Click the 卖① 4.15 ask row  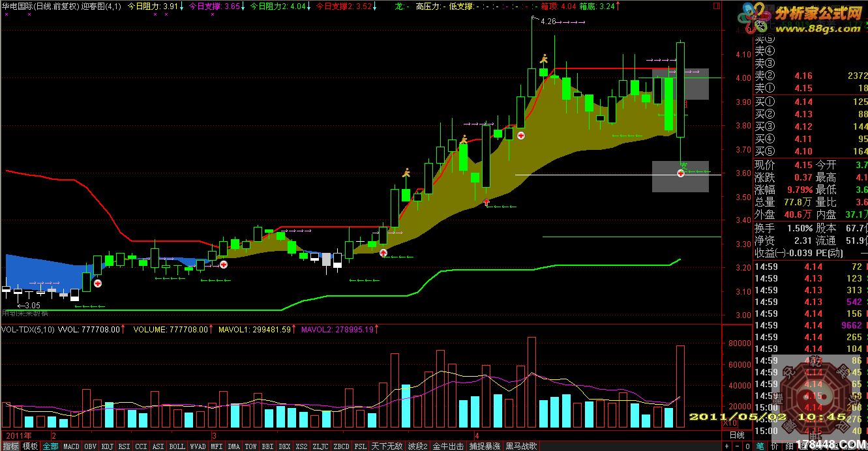pos(811,89)
